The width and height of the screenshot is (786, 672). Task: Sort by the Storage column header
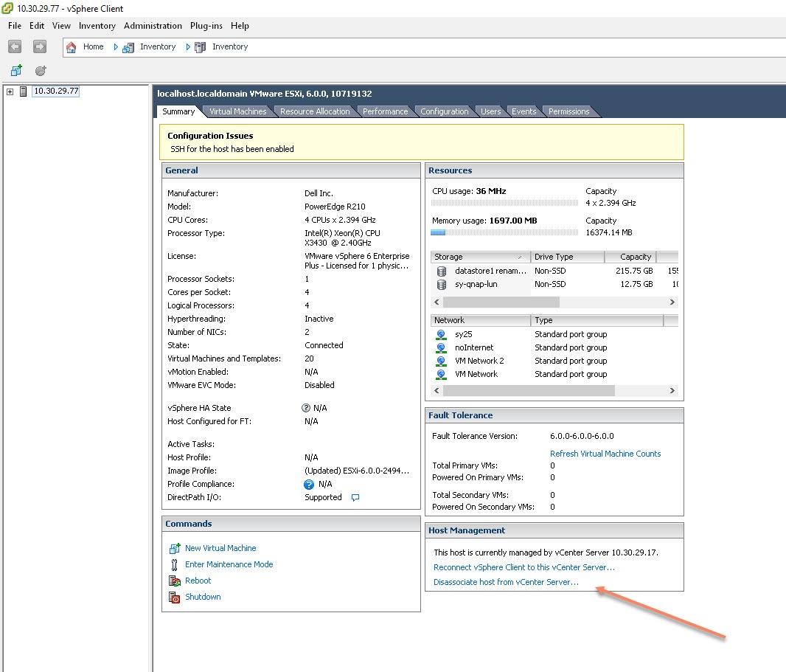click(x=479, y=257)
